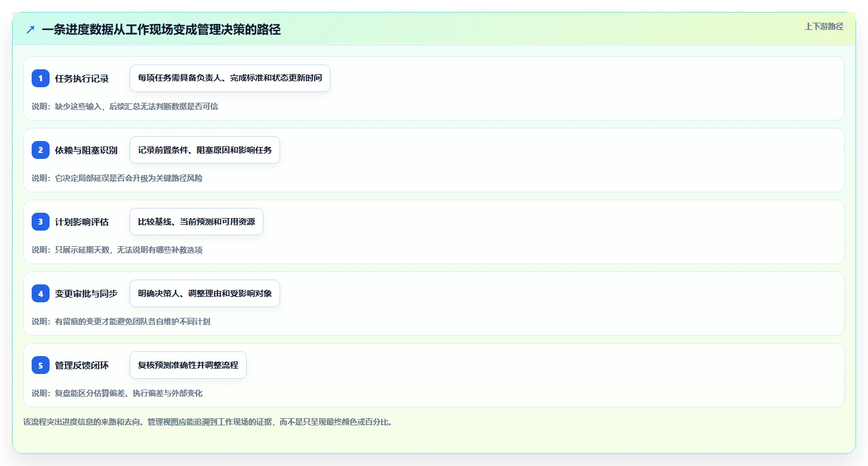This screenshot has width=868, height=466.
Task: Click the chip 记录前置条件、阻塞原因和影响任务
Action: tap(205, 150)
